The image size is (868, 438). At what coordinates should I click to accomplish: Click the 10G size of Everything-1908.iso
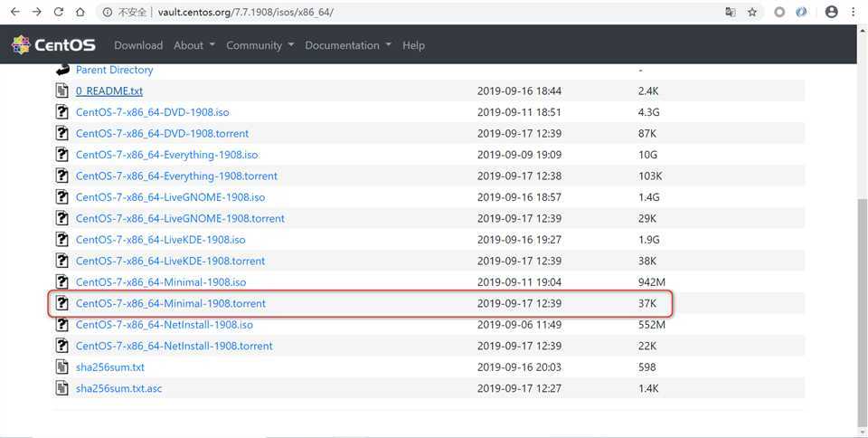coord(647,155)
